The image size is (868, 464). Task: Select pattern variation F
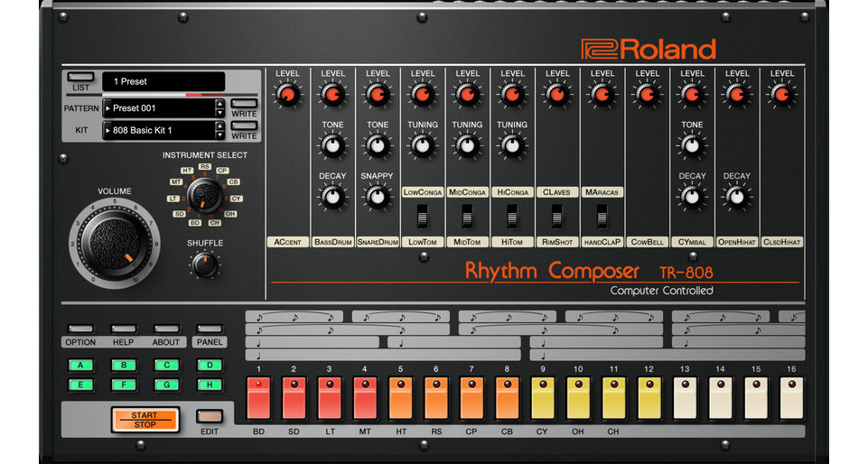coord(124,385)
